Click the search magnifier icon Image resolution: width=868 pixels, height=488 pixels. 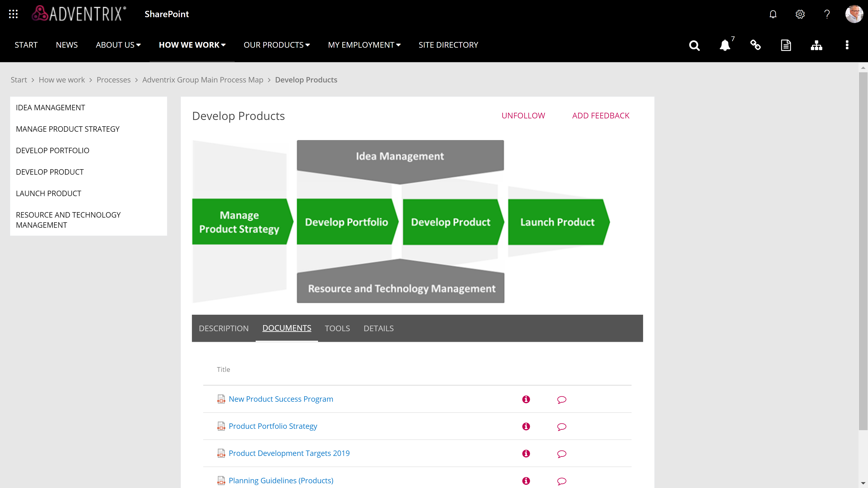pos(694,45)
